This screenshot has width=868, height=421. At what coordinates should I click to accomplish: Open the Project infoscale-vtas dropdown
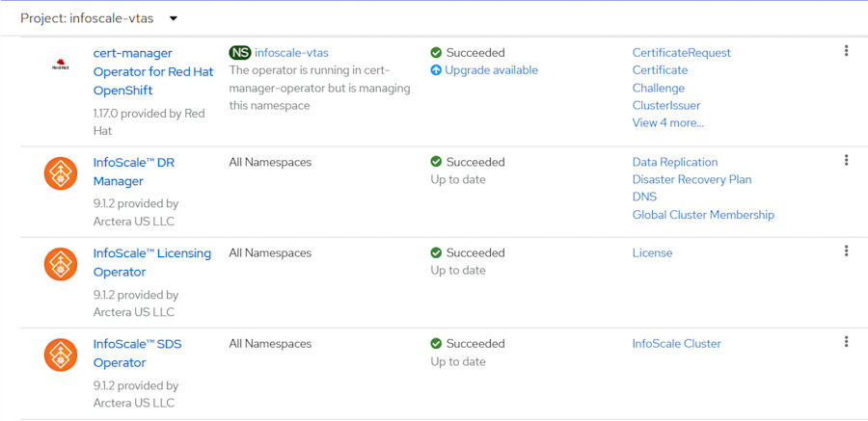[99, 18]
